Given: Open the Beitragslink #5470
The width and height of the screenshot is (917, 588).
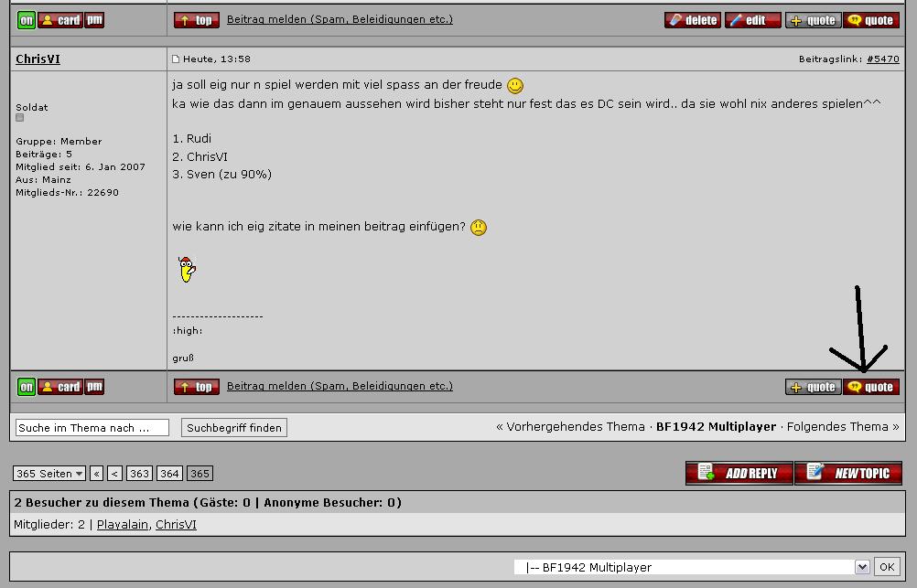Looking at the screenshot, I should point(883,59).
